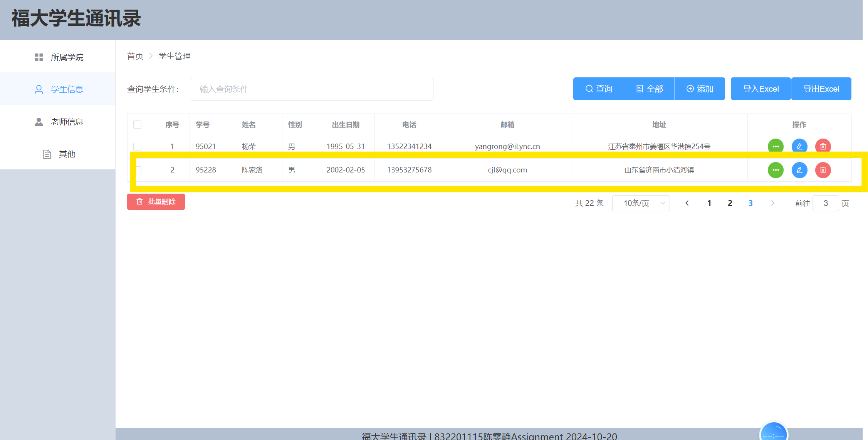Check the checkbox for student 95228
The width and height of the screenshot is (868, 440).
(x=139, y=170)
